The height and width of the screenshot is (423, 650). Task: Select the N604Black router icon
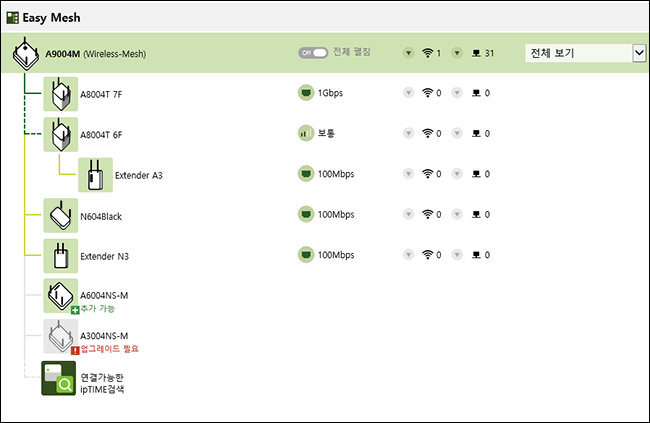click(61, 215)
